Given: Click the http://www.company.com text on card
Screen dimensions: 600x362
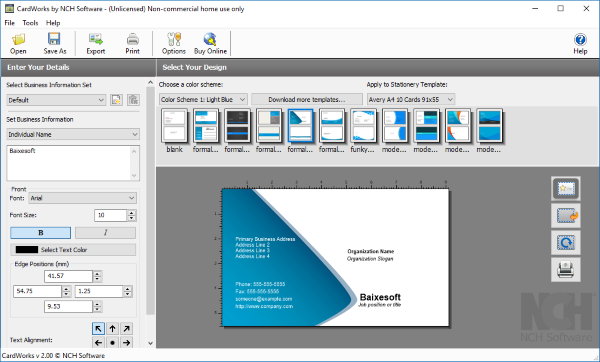Looking at the screenshot, I should pyautogui.click(x=264, y=306).
